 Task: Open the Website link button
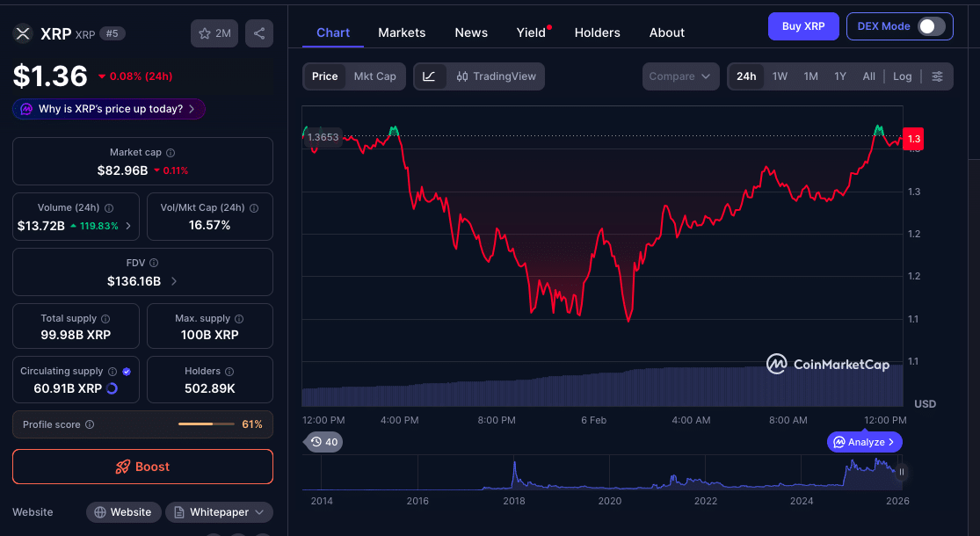pos(124,512)
